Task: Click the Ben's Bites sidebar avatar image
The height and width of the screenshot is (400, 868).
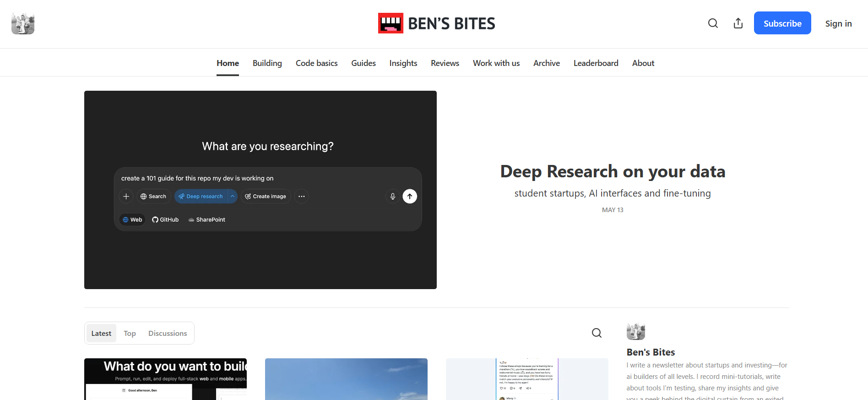Action: 635,331
